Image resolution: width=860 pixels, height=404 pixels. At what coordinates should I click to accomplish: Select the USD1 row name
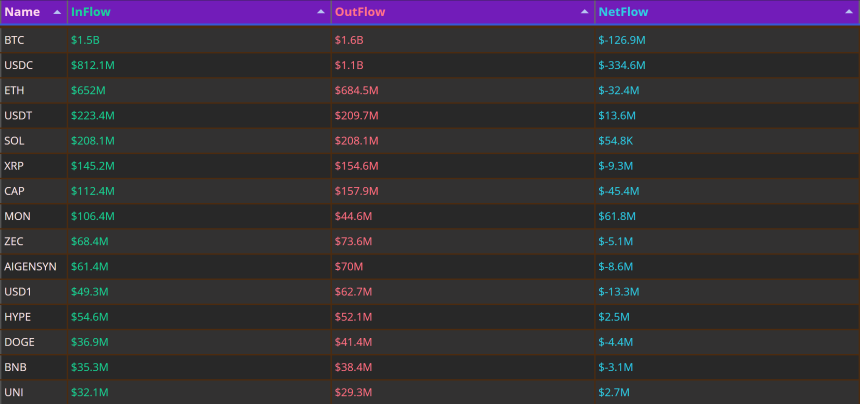tap(18, 292)
